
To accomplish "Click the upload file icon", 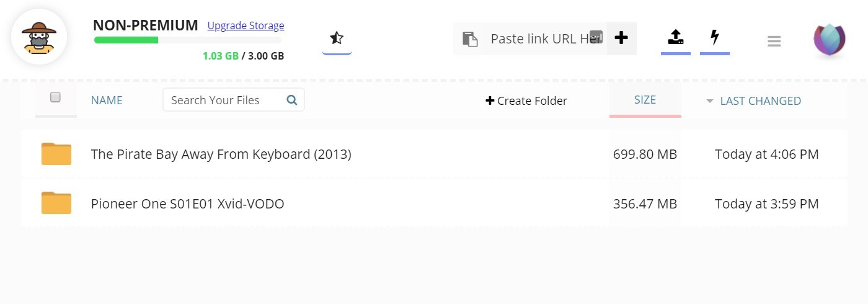I will pyautogui.click(x=675, y=37).
